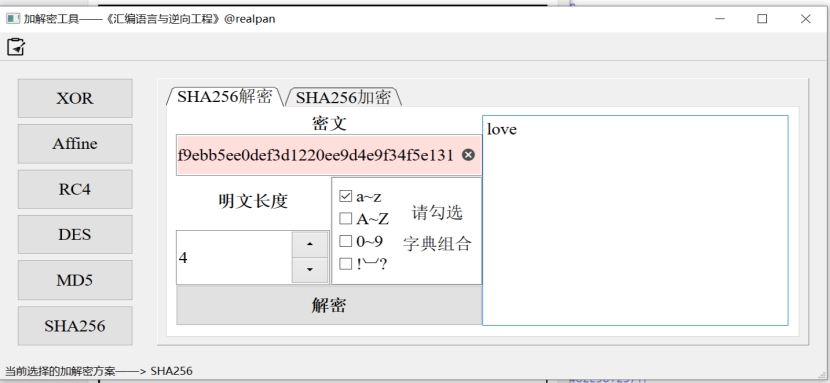The image size is (830, 383).
Task: Minimize the encryption tool window
Action: pos(720,19)
